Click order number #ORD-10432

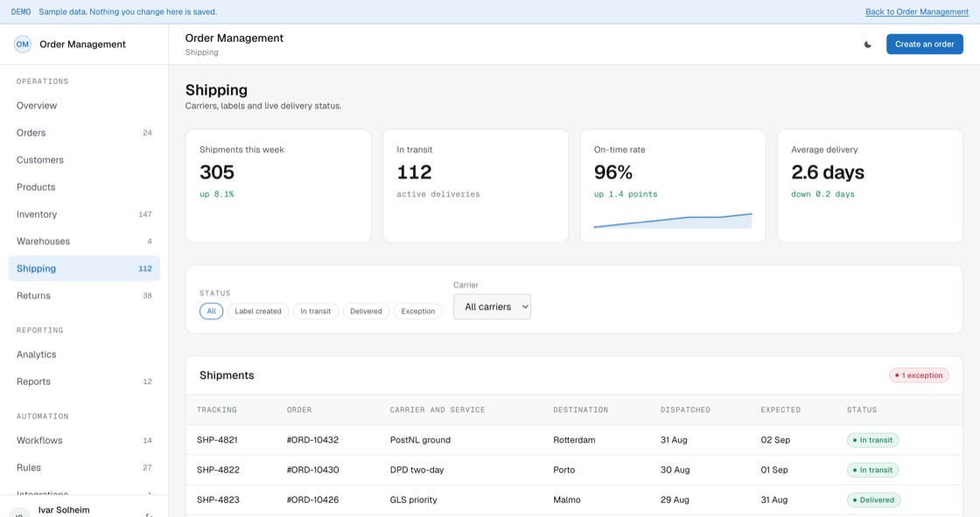pyautogui.click(x=312, y=440)
